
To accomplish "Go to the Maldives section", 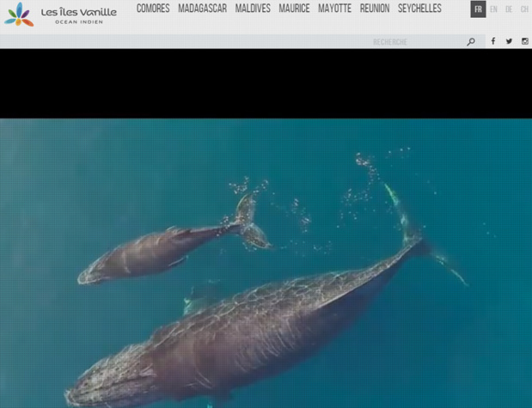I will coord(253,9).
